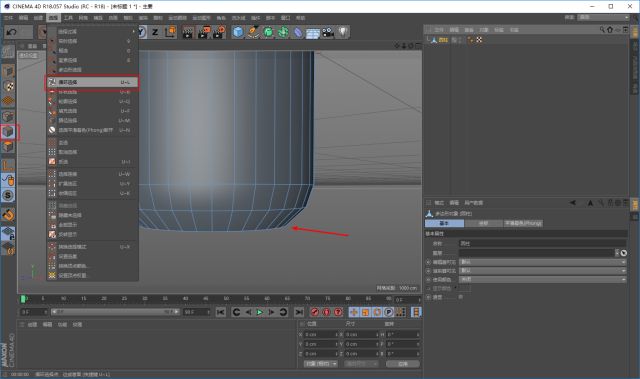This screenshot has height=379, width=640.
Task: Open the editor visibility dropdown in attributes
Action: (542, 262)
